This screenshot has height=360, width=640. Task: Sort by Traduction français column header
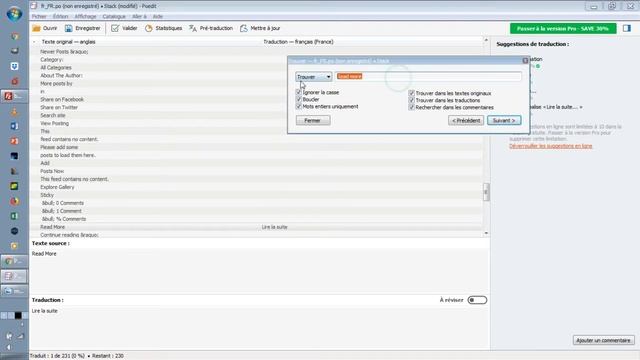(298, 42)
